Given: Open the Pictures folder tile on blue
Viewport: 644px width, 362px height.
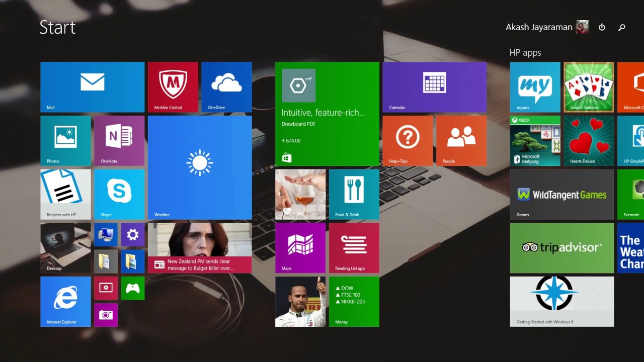Looking at the screenshot, I should click(133, 261).
